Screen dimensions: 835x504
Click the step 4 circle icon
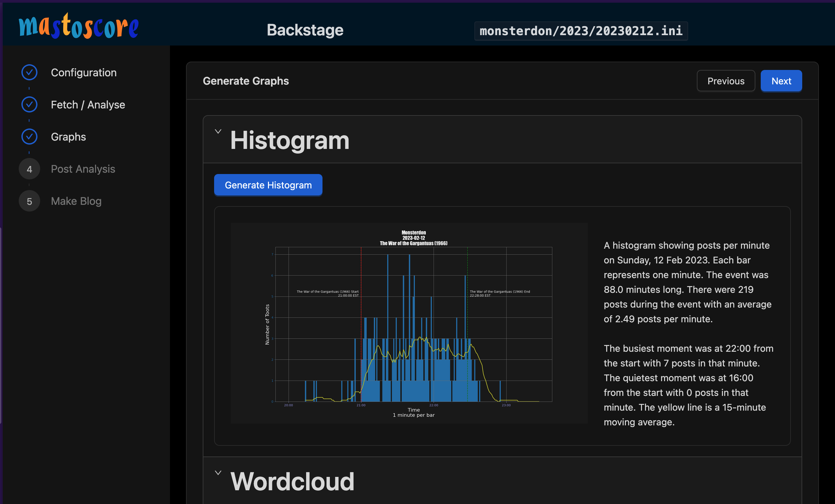pos(29,169)
